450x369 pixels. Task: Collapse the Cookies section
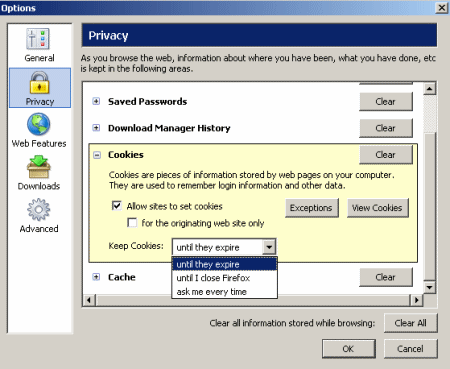point(97,155)
